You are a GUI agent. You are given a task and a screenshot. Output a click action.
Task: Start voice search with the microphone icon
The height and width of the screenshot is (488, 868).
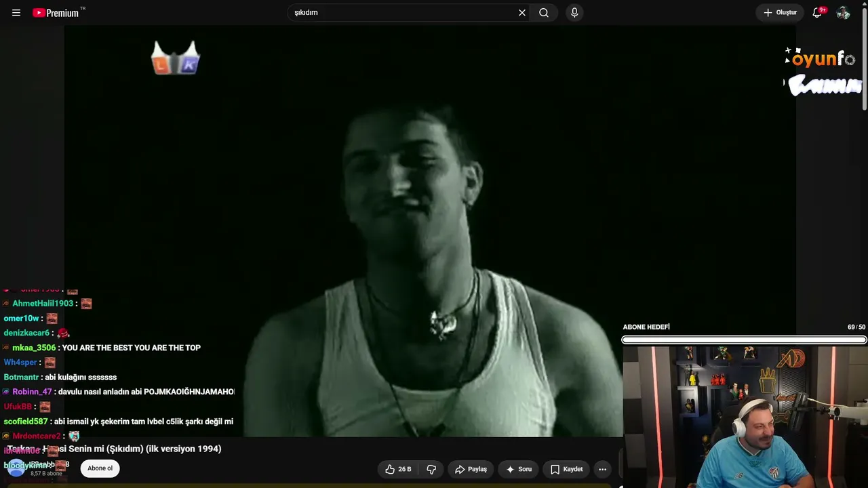click(x=574, y=13)
